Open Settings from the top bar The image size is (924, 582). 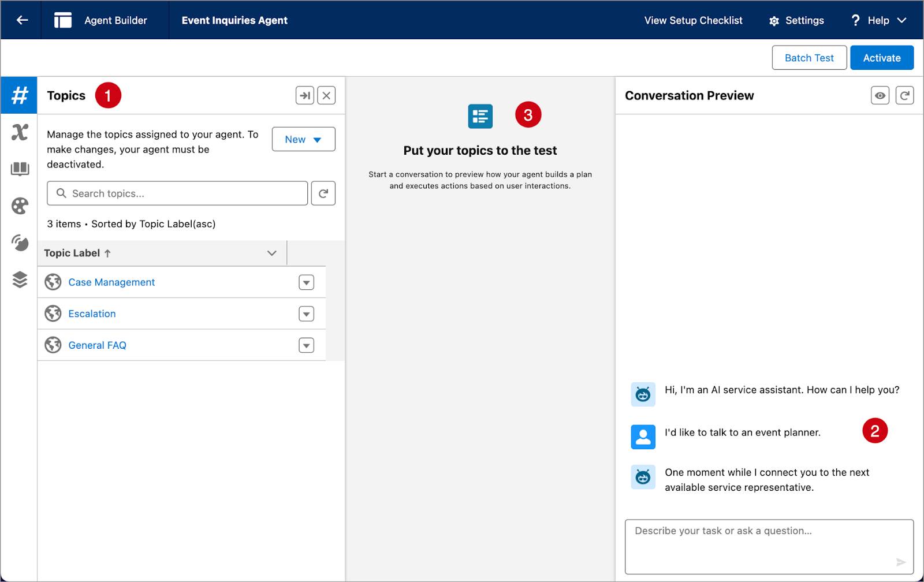click(x=796, y=20)
